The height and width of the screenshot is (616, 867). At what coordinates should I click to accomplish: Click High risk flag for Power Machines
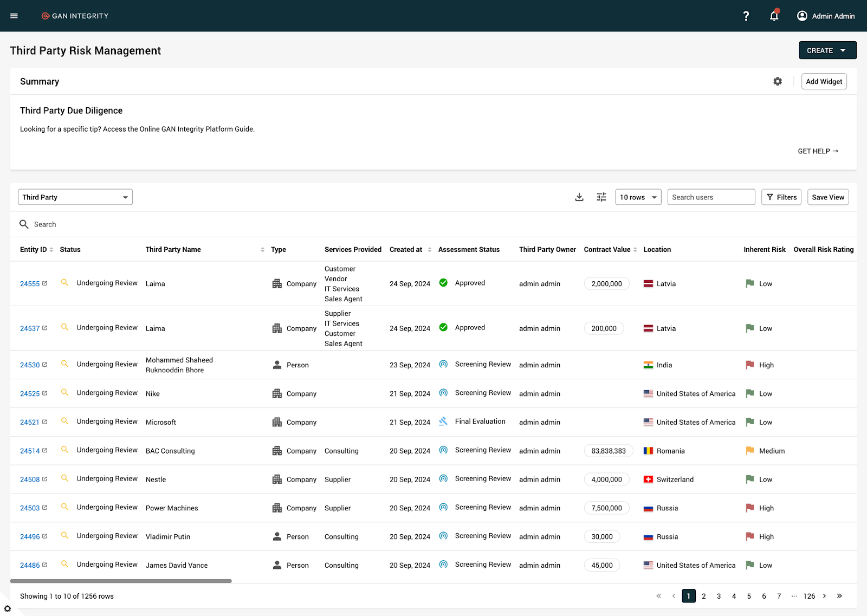750,508
